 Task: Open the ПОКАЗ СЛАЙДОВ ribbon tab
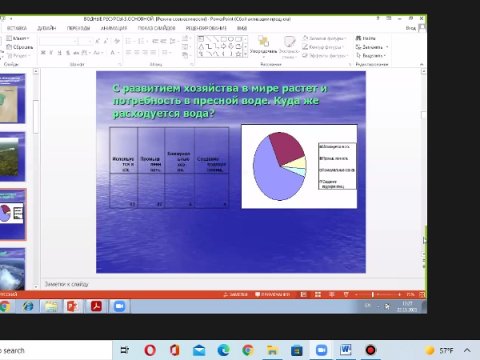(156, 28)
